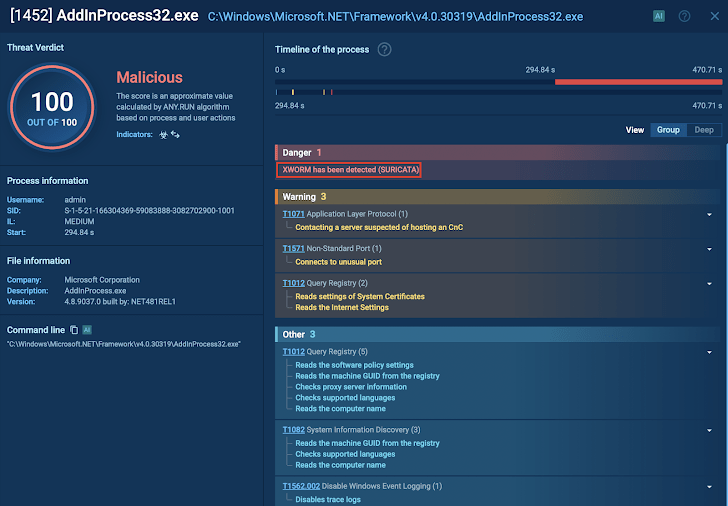Open the help question mark icon in header
Screen dimensions: 728x506
[684, 16]
